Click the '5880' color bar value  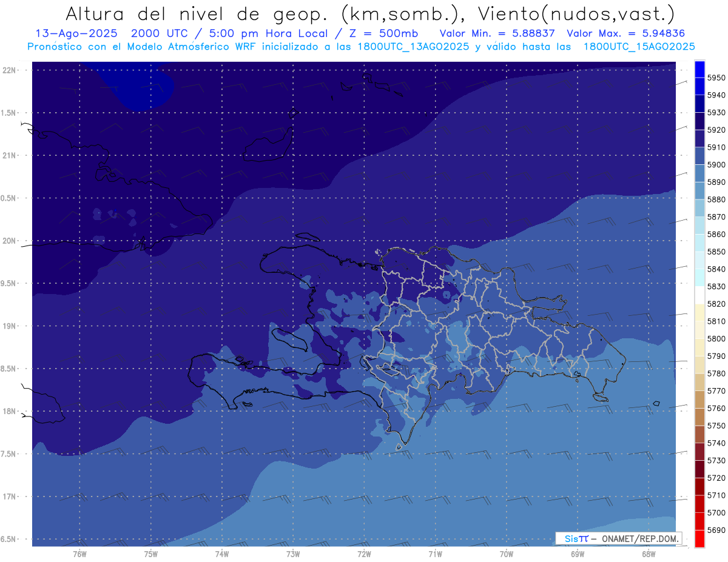click(716, 199)
